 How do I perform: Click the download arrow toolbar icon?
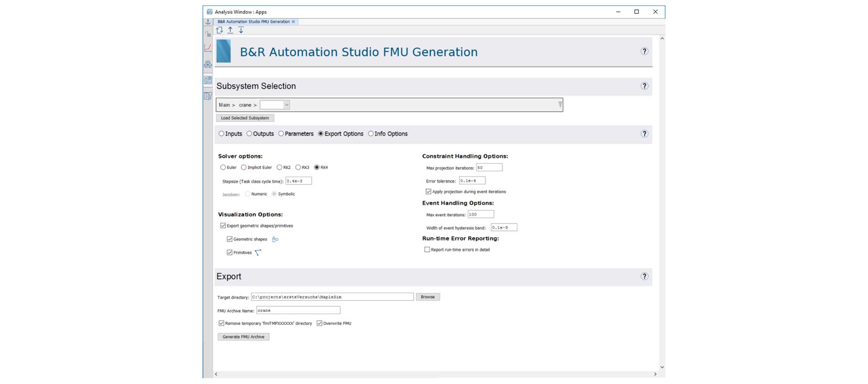241,30
